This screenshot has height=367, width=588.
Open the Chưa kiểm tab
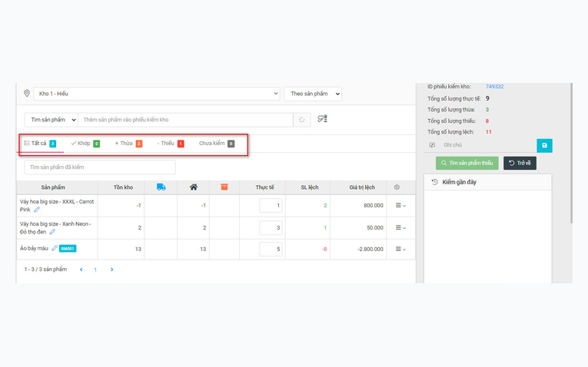pyautogui.click(x=217, y=144)
